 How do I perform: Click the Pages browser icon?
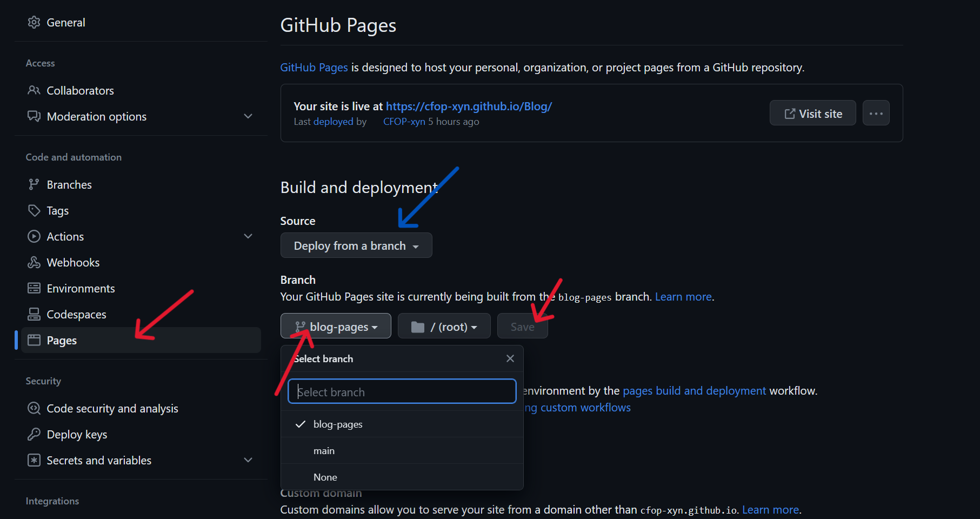(34, 340)
